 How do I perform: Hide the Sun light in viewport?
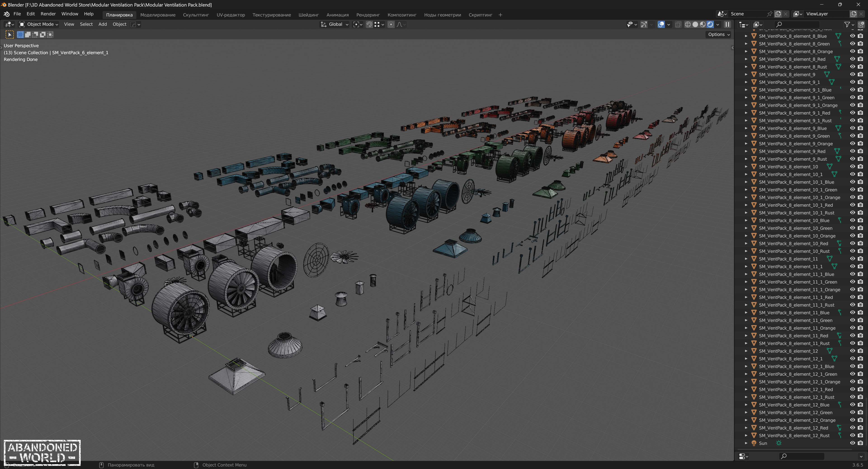tap(852, 443)
